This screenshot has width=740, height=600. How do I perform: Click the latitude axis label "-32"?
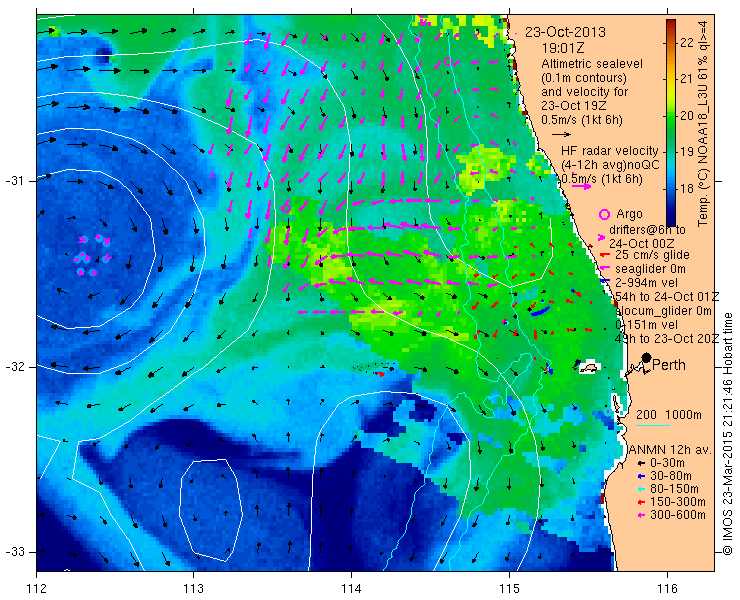14,367
